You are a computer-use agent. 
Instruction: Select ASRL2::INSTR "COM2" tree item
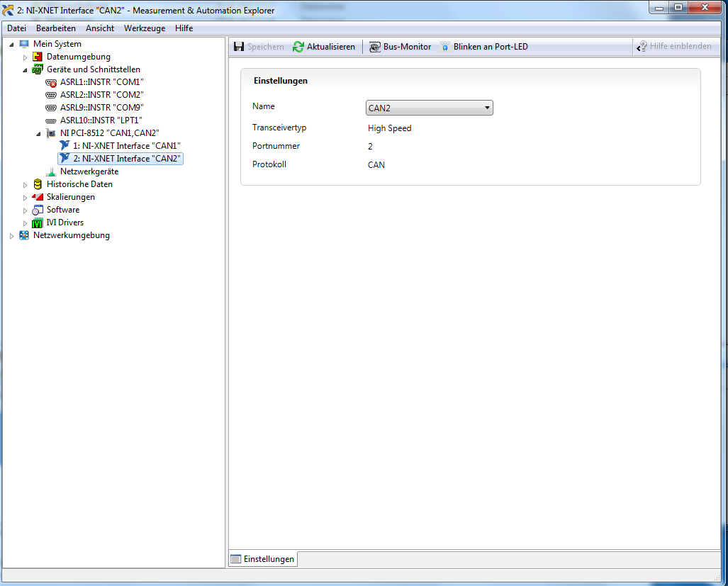coord(101,95)
